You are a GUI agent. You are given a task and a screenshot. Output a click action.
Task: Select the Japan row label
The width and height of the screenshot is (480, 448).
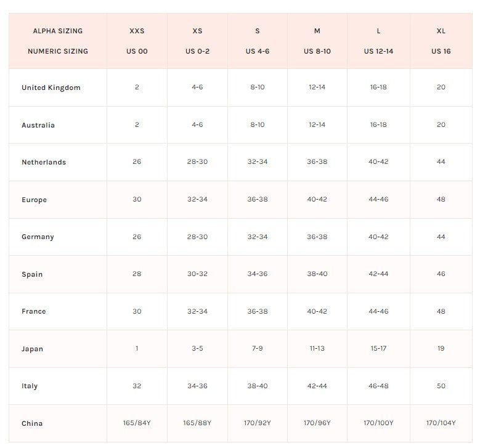pos(33,349)
